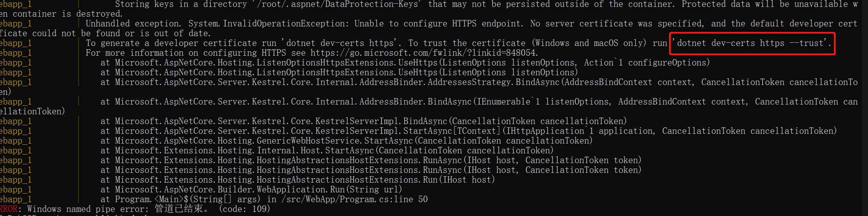Screen dimensions: 868x216
Task: Click the WebApplication.Run(String url) line
Action: point(251,190)
